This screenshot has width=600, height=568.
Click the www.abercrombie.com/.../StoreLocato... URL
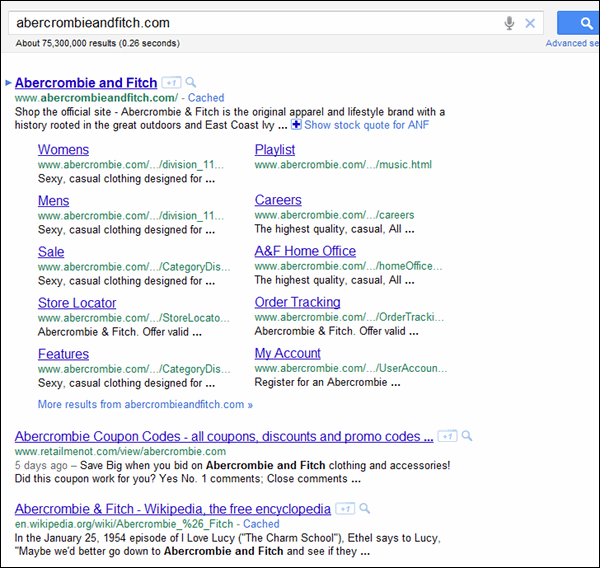click(x=134, y=318)
